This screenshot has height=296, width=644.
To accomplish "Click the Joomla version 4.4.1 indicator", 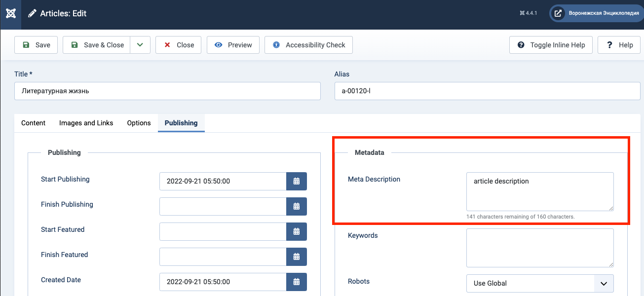I will pos(528,13).
